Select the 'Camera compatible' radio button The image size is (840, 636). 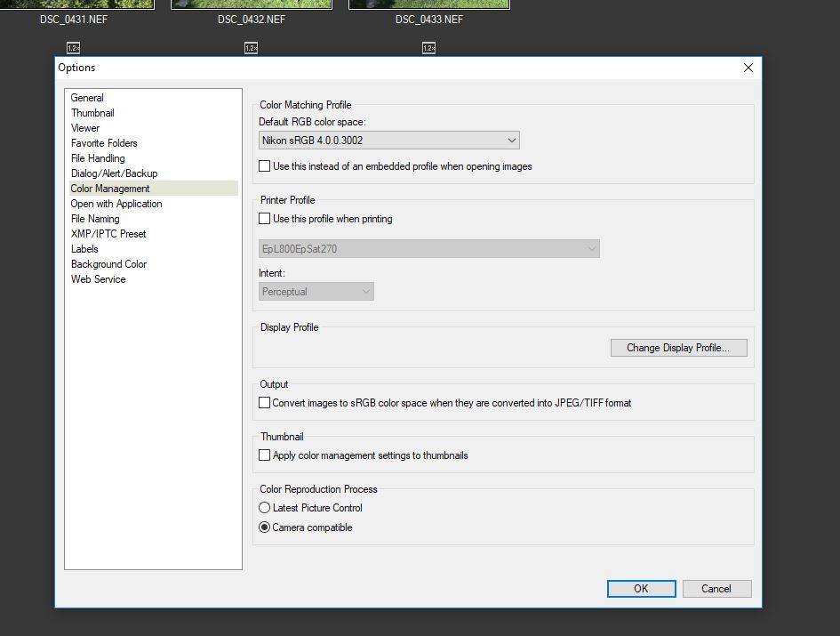[x=265, y=527]
